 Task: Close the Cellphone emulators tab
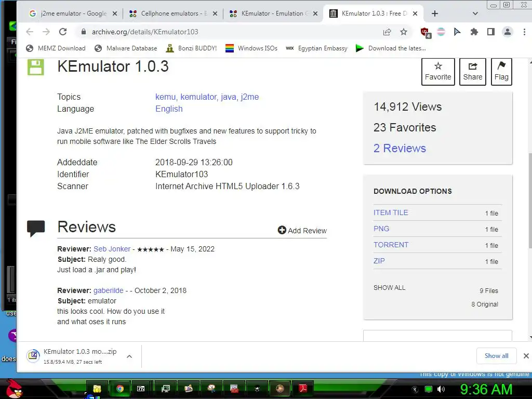click(215, 14)
